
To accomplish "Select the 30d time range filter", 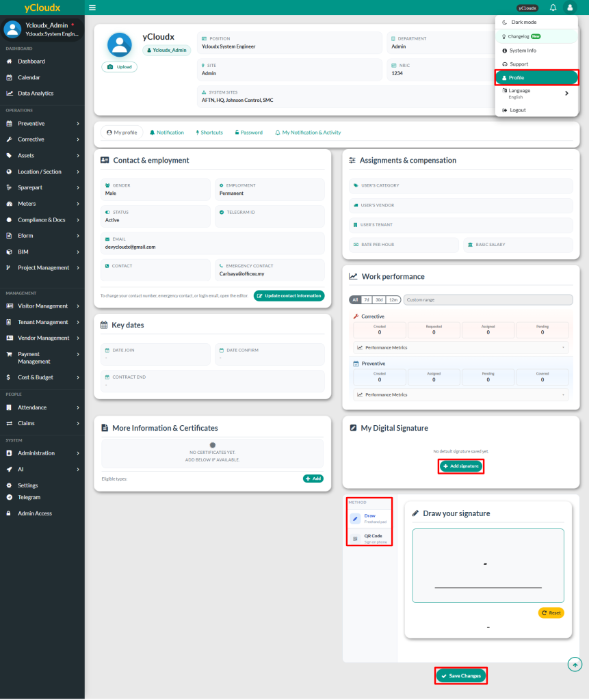I will tap(379, 299).
